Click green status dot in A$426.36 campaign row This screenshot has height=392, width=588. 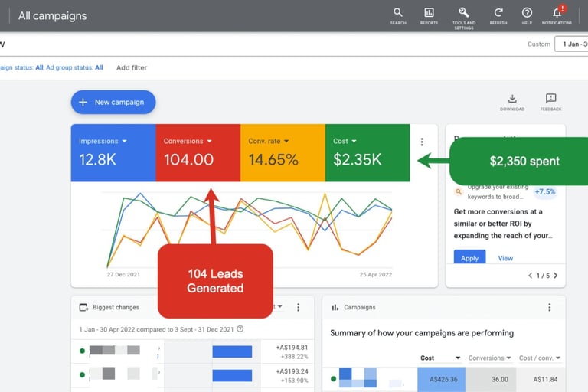pos(333,379)
